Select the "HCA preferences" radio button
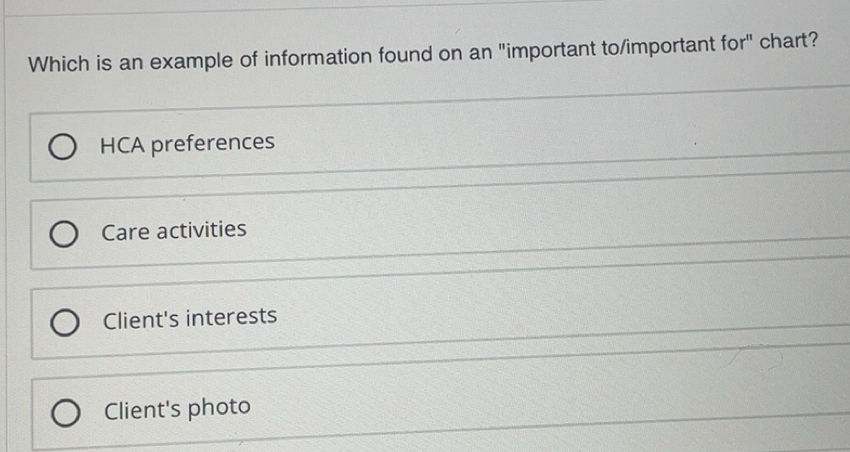The height and width of the screenshot is (452, 850). (x=62, y=147)
